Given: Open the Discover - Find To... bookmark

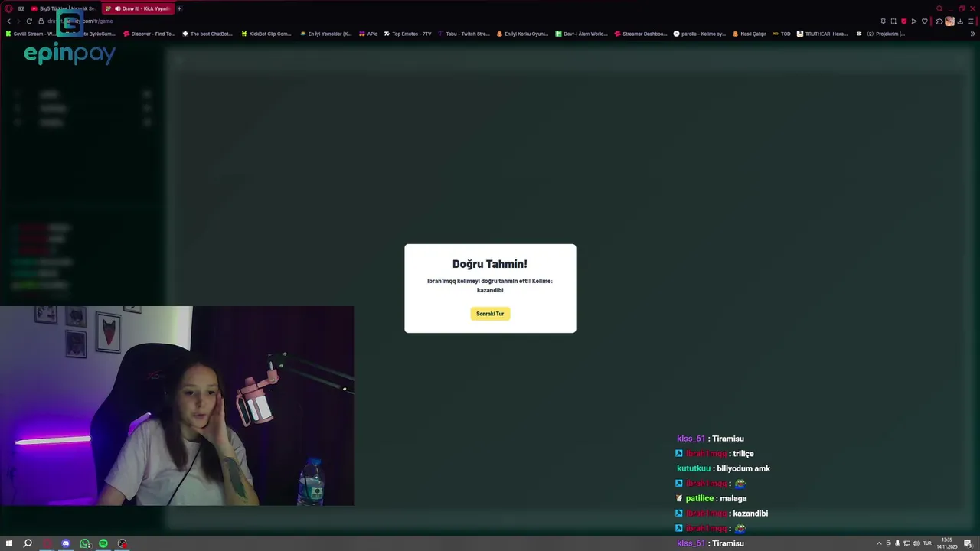Looking at the screenshot, I should (149, 34).
